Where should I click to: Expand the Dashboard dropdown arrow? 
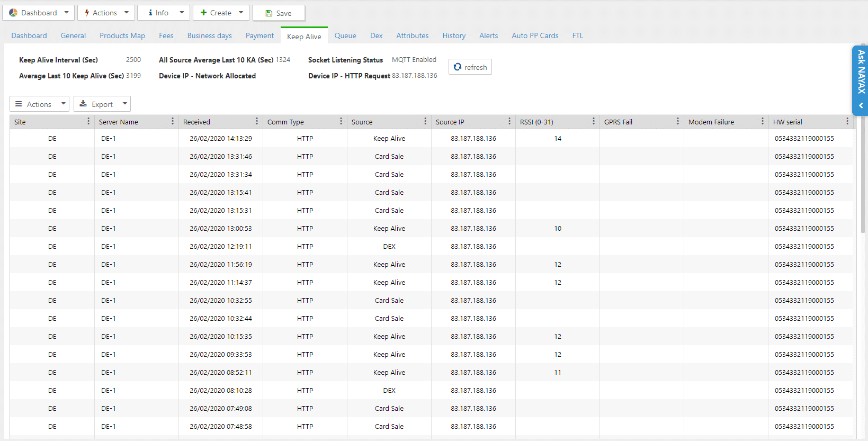coord(66,13)
